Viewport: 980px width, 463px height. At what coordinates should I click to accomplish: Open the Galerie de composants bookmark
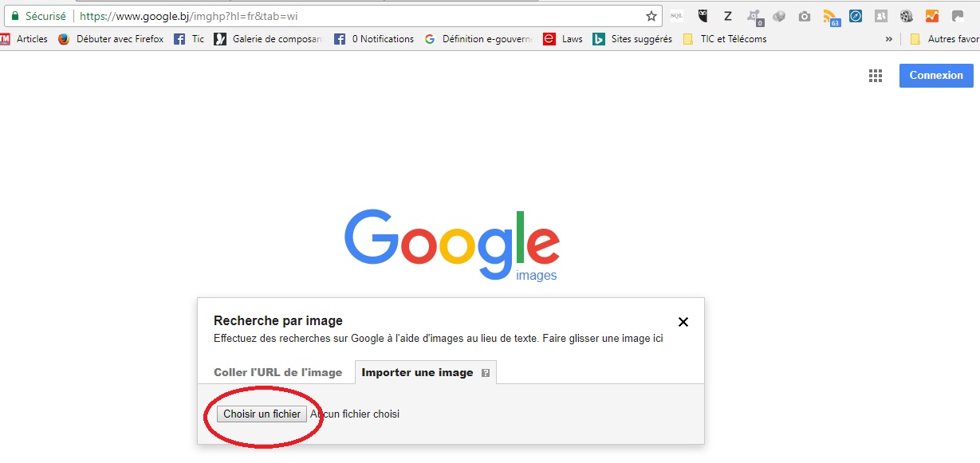[268, 38]
